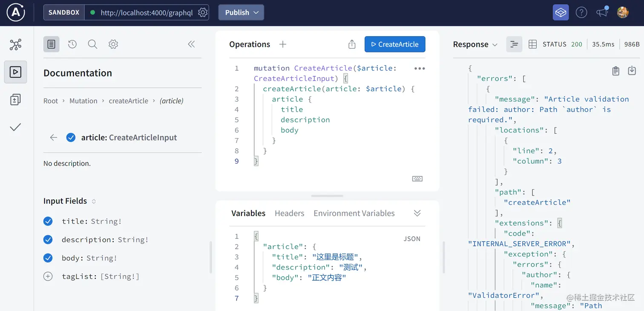This screenshot has height=311, width=644.
Task: Click the Operations heading
Action: coord(250,44)
